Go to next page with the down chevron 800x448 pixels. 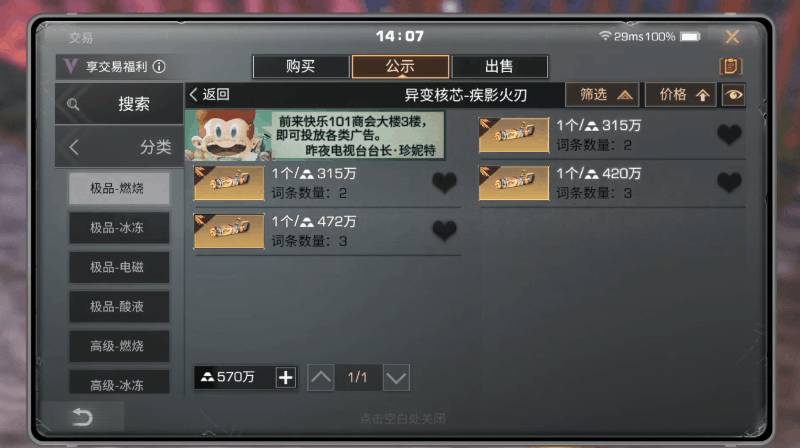tap(396, 378)
